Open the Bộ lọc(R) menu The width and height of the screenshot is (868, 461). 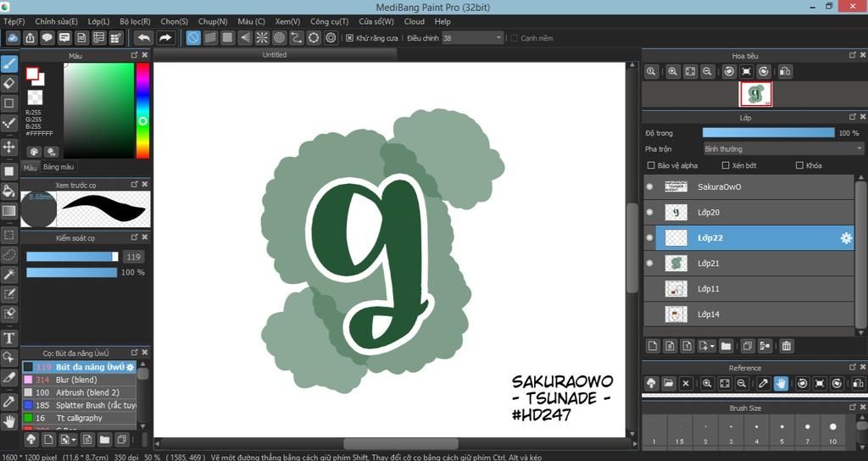coord(135,21)
